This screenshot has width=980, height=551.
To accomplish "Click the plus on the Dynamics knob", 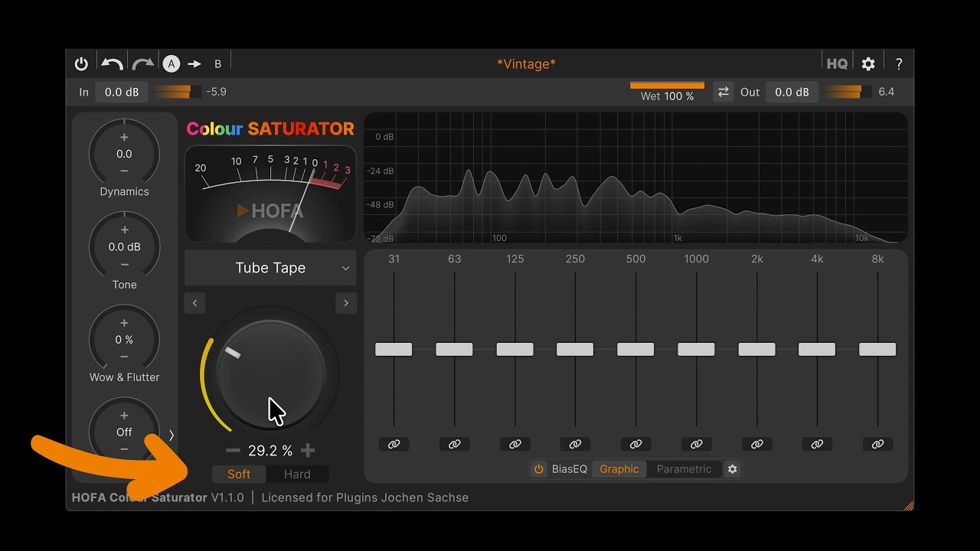I will pyautogui.click(x=124, y=138).
